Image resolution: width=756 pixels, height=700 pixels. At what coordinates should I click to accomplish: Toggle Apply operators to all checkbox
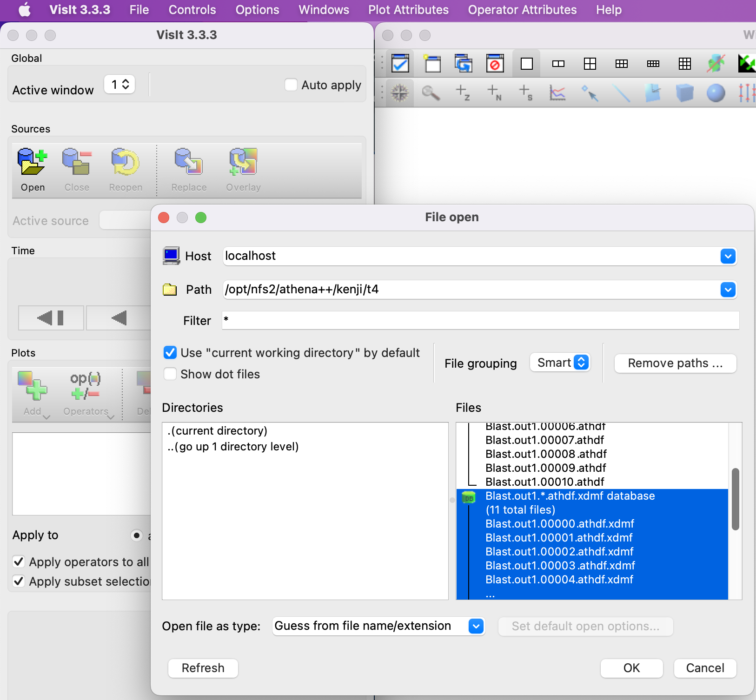19,561
